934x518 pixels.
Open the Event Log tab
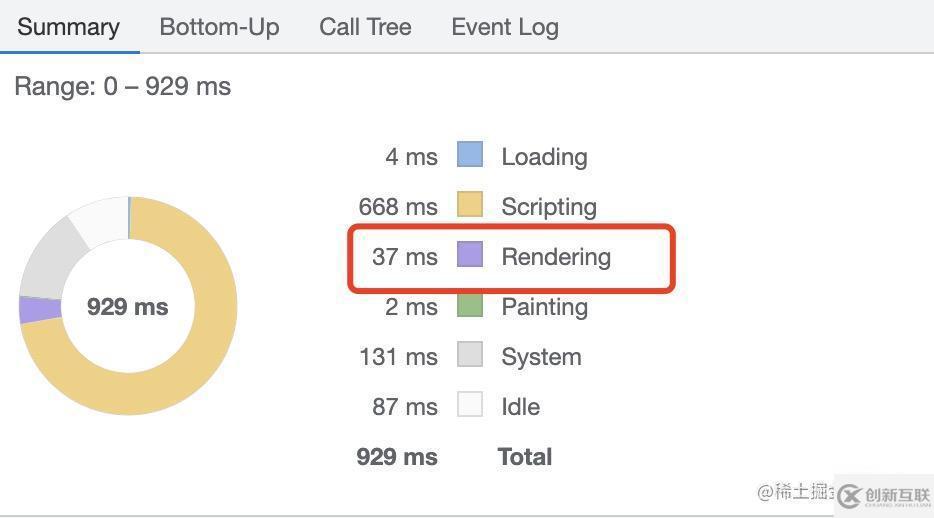(504, 27)
